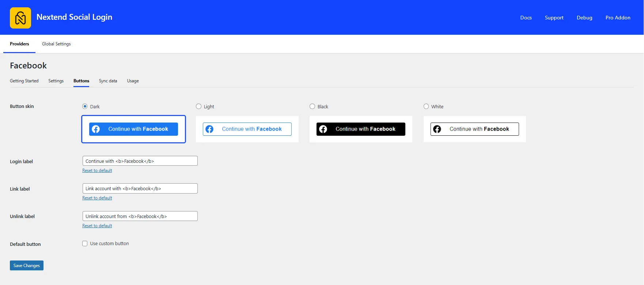The height and width of the screenshot is (285, 644).
Task: Click the Nextend Social Login logo icon
Action: point(20,18)
